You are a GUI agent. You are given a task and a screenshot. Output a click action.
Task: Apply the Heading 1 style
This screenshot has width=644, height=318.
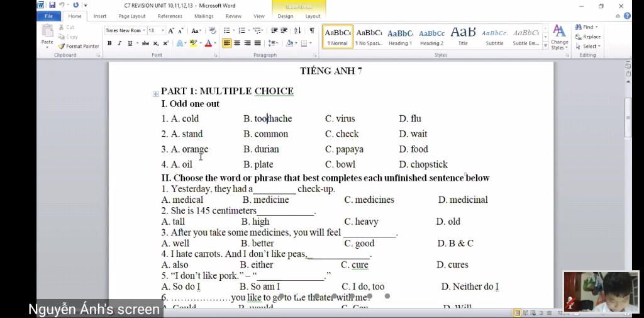click(400, 37)
